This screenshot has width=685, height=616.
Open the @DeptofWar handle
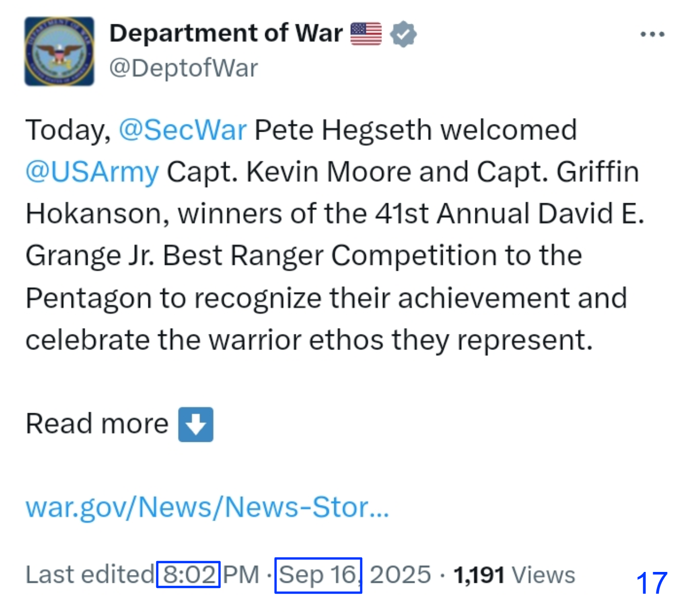[183, 68]
